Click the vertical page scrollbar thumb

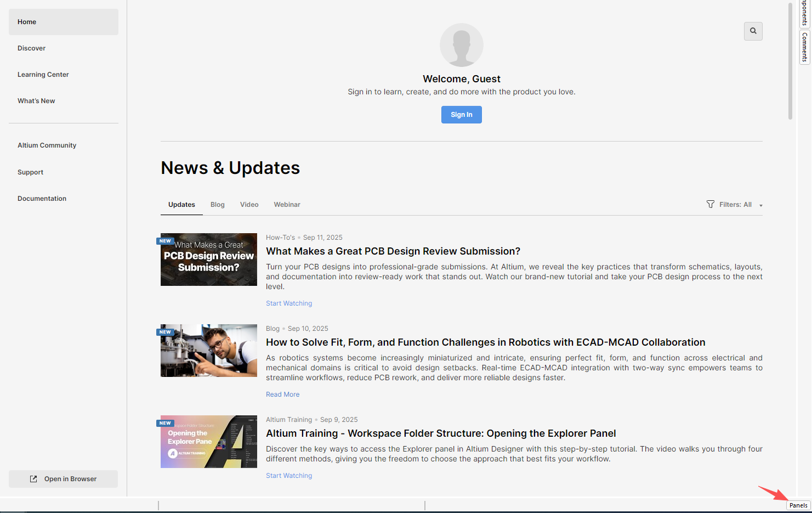tap(790, 60)
